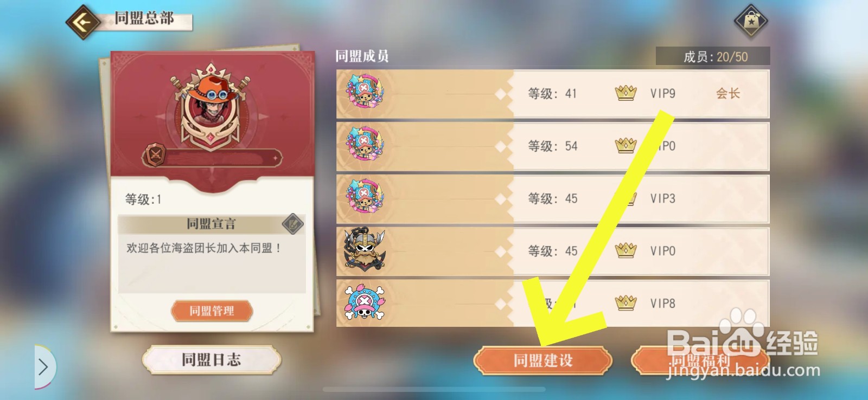Edit 同盟宣言 via the pencil icon
The width and height of the screenshot is (868, 400).
(293, 224)
